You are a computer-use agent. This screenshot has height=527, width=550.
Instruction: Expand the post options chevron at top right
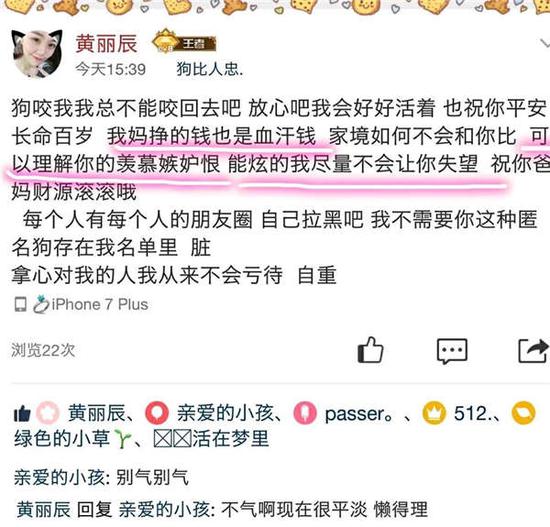(544, 44)
